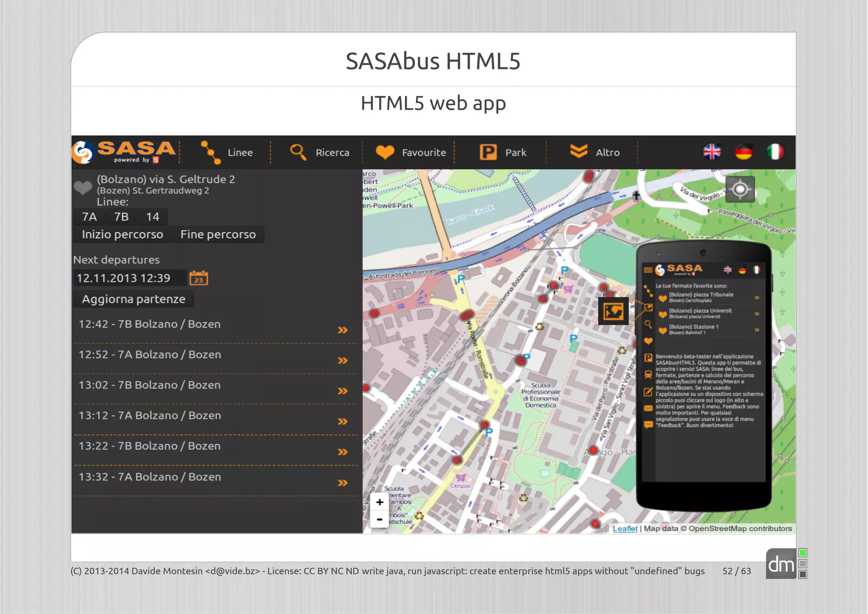Select line 7A button
Screen dimensions: 868x614
coord(89,217)
